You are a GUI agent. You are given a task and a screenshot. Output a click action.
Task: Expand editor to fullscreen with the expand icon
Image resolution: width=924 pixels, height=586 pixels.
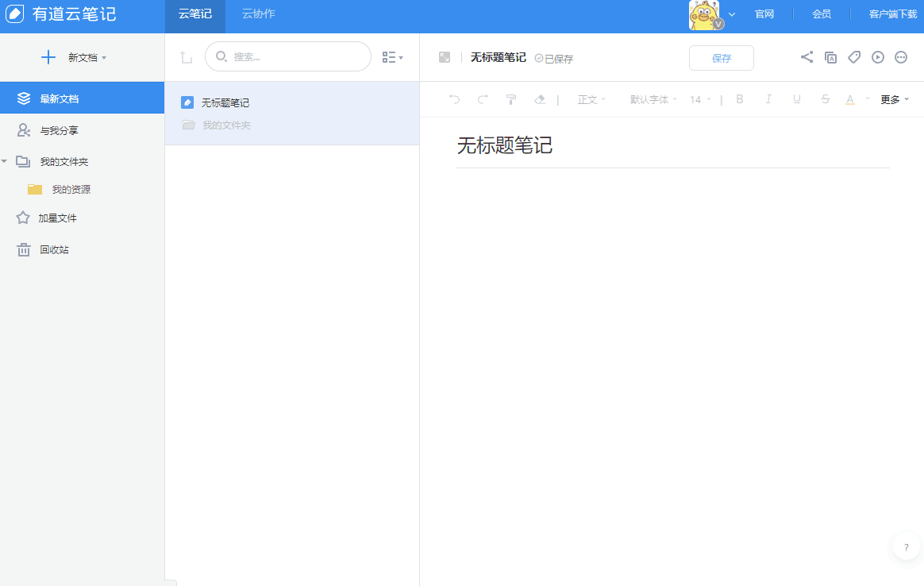pyautogui.click(x=445, y=57)
